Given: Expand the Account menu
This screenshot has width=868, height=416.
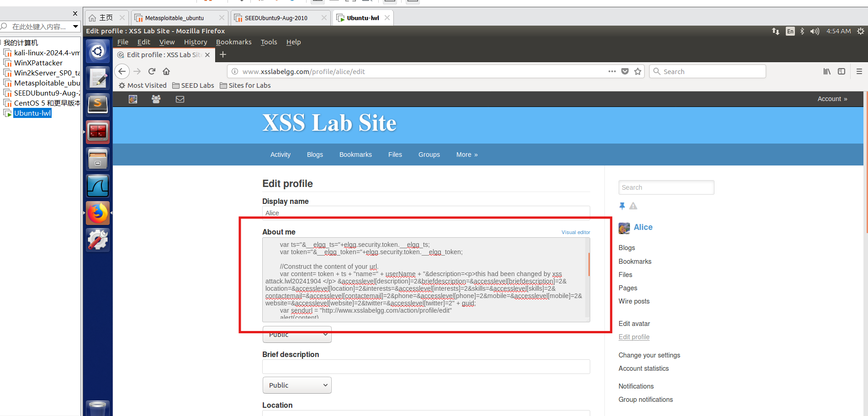Looking at the screenshot, I should pyautogui.click(x=832, y=99).
